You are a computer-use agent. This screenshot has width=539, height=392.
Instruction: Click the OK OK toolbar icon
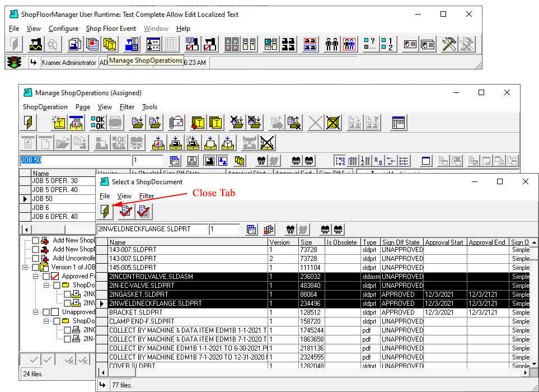tap(98, 123)
